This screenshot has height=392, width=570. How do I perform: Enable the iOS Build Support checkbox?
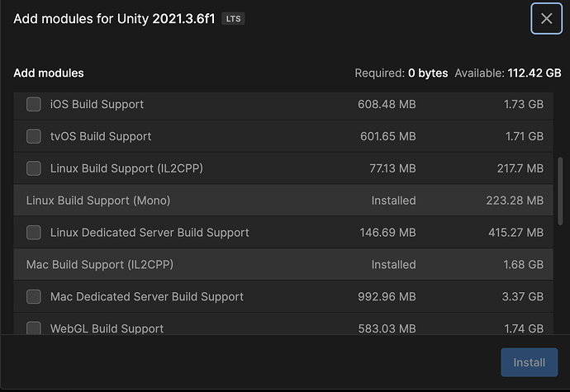(34, 104)
